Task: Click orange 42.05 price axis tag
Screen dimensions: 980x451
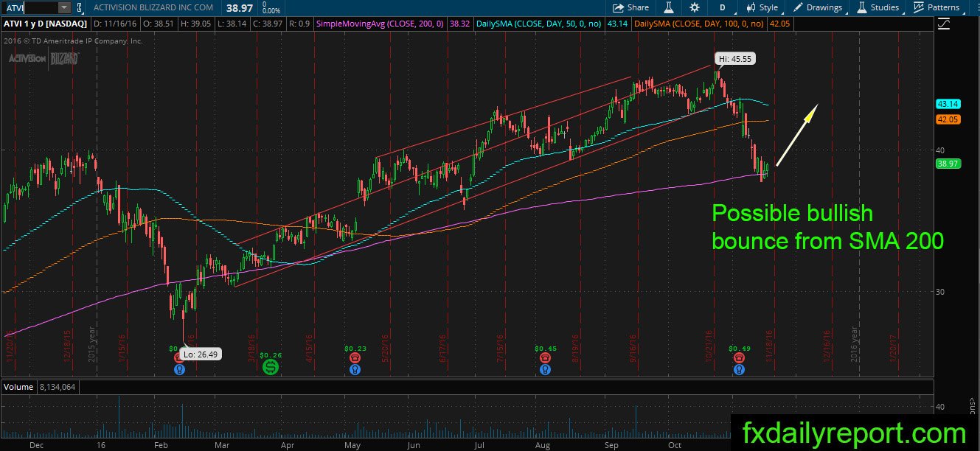Action: coord(947,119)
